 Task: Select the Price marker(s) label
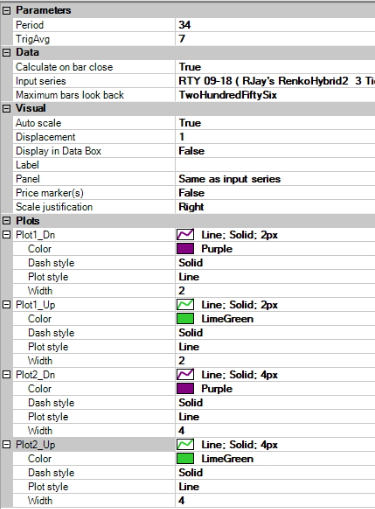49,193
